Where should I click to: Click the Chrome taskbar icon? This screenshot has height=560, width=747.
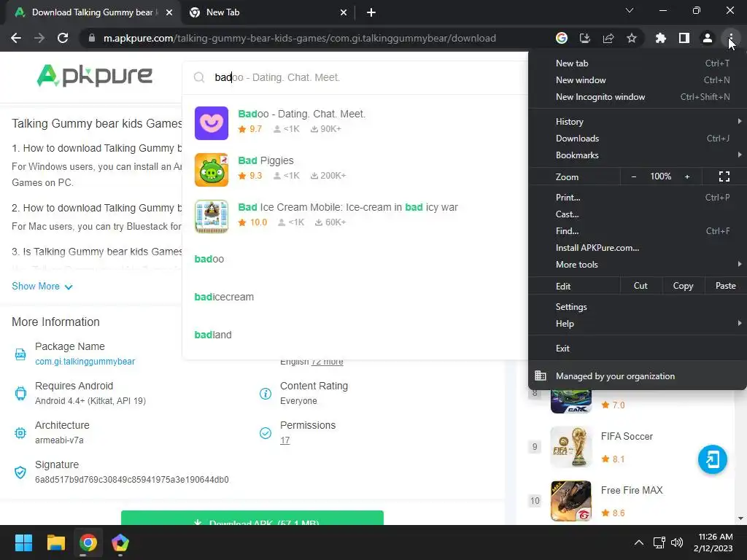tap(88, 542)
